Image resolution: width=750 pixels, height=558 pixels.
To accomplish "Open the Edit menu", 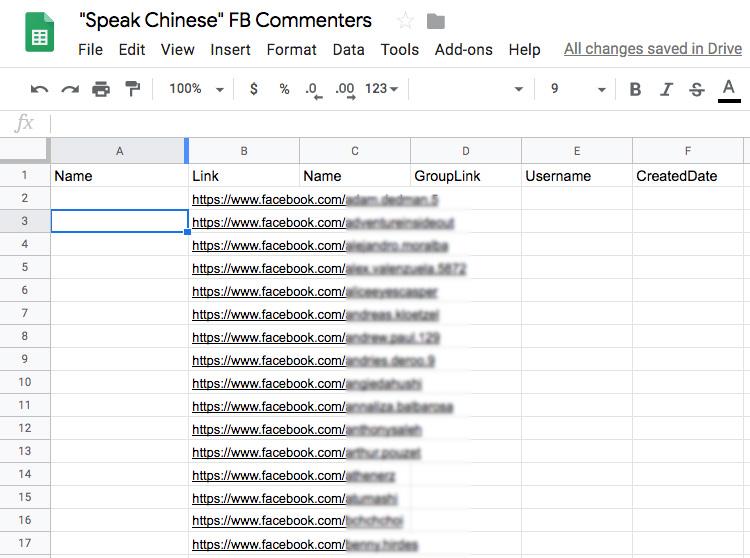I will point(132,50).
